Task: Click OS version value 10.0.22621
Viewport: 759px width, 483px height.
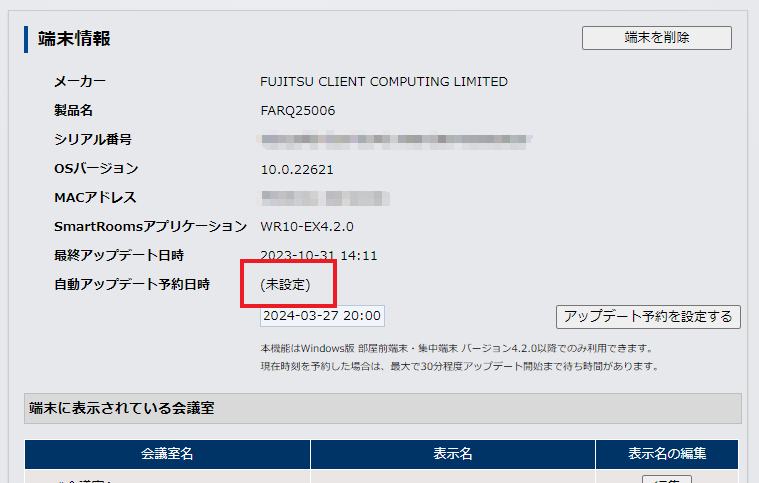Action: point(299,169)
